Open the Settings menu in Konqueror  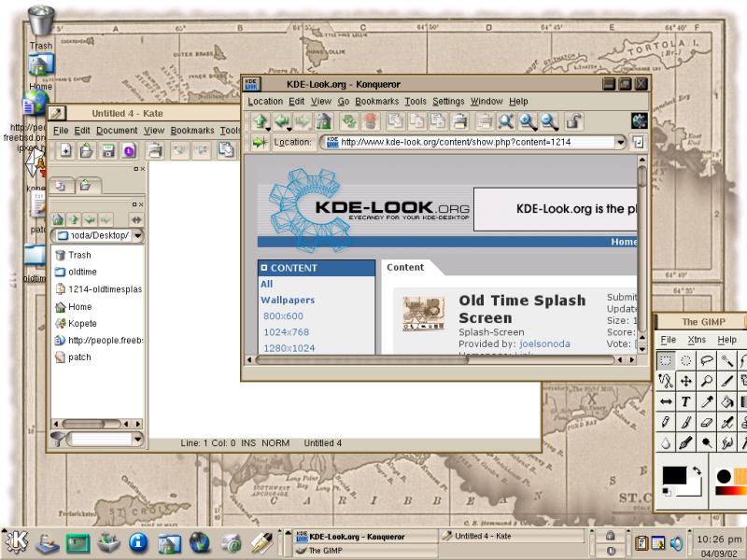[448, 101]
